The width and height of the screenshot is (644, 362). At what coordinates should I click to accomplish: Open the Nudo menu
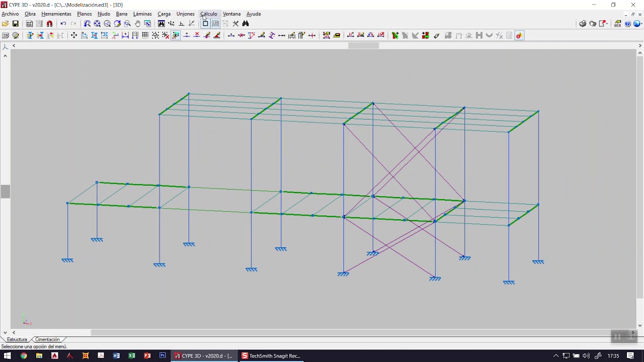pyautogui.click(x=104, y=14)
